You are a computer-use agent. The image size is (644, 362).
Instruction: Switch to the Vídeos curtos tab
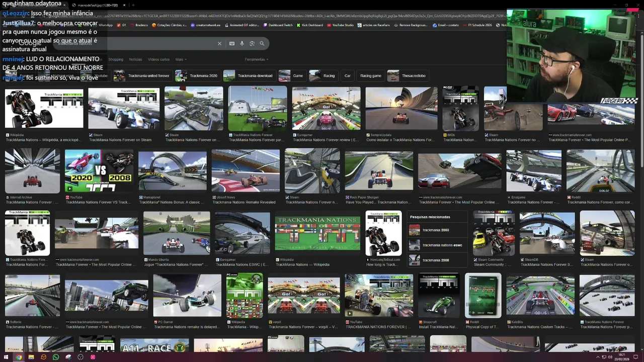158,59
